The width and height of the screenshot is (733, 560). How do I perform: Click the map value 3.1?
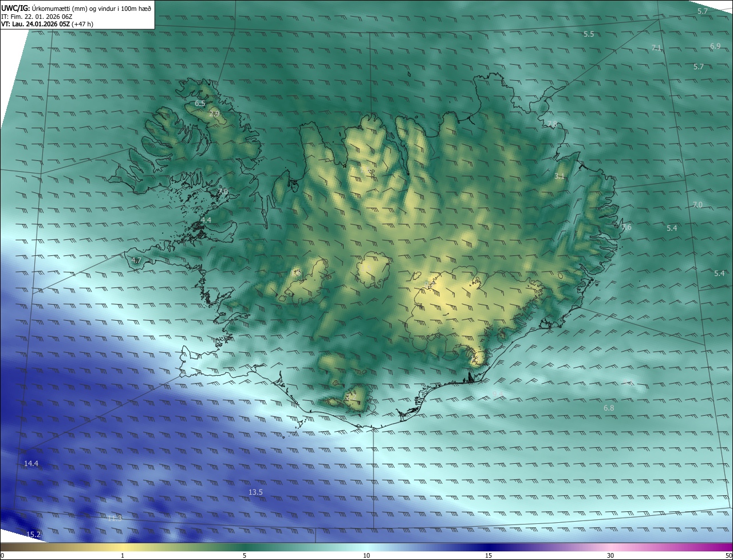(x=559, y=176)
